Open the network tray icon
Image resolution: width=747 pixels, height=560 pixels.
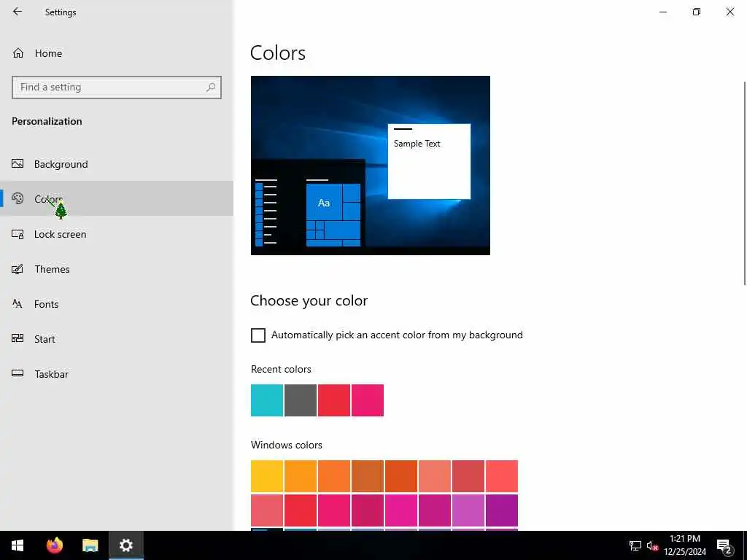tap(635, 545)
